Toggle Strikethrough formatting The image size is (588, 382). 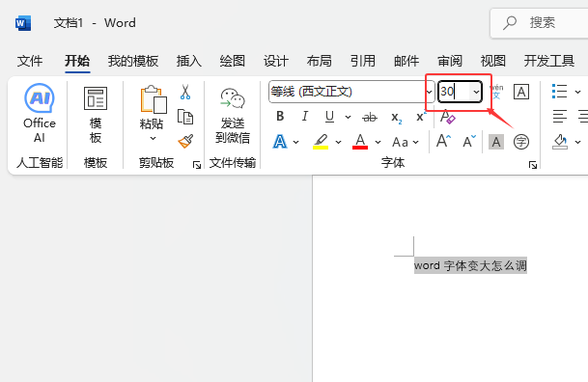point(370,118)
